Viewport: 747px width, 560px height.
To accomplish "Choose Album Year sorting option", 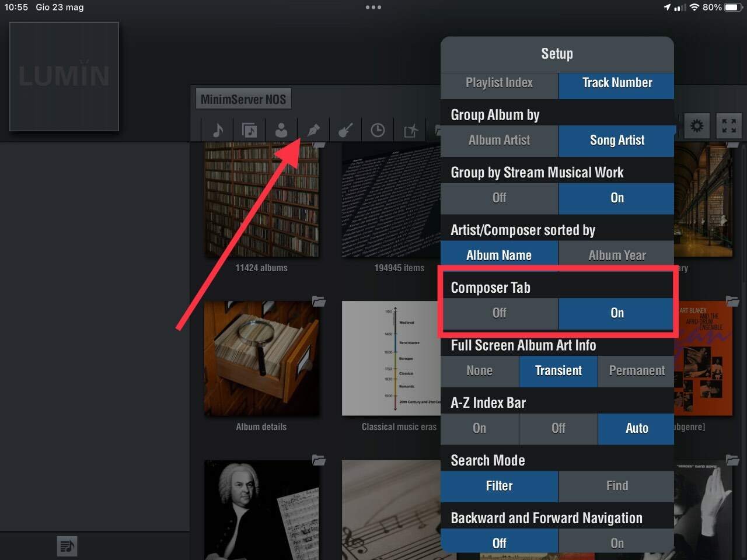I will click(x=617, y=256).
